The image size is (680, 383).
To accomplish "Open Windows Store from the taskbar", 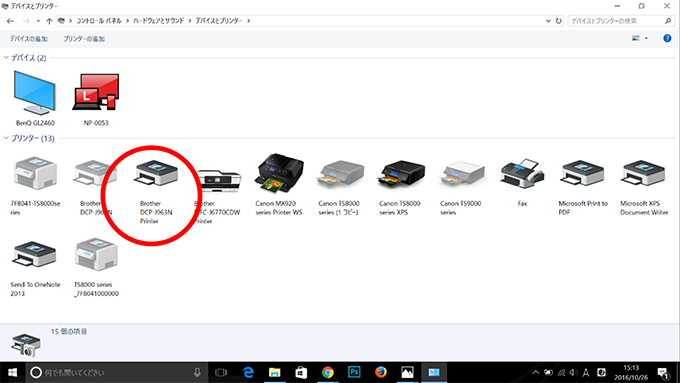I will 301,372.
